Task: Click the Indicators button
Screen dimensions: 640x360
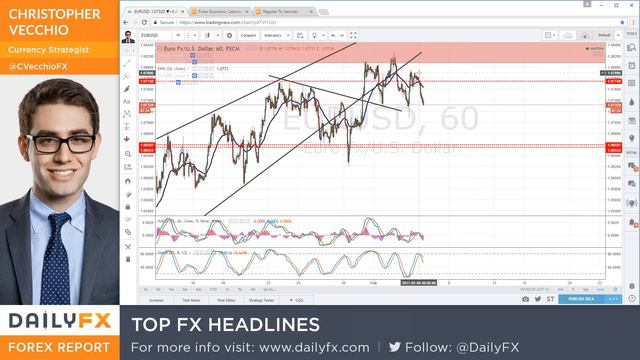Action: pos(273,36)
